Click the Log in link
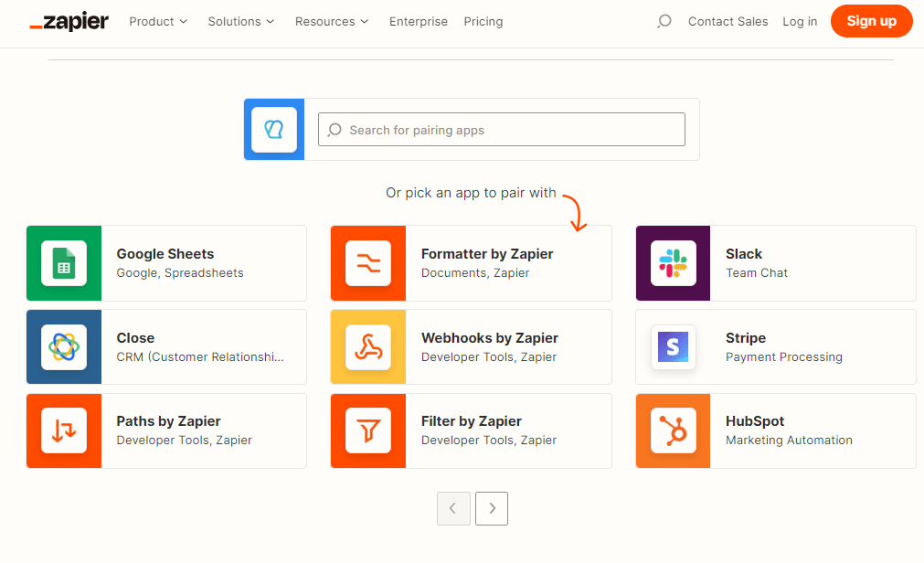 pyautogui.click(x=800, y=21)
